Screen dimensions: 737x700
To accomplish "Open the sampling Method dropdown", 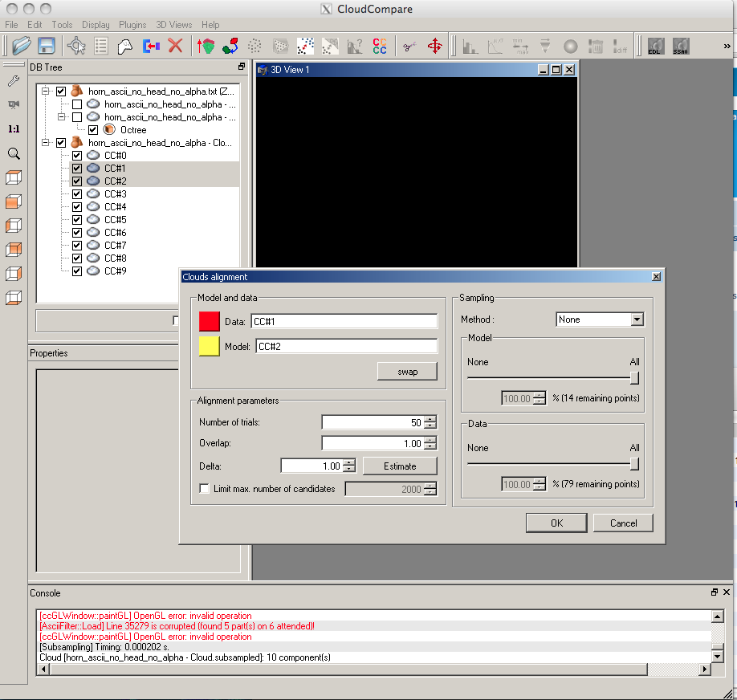I will 637,319.
